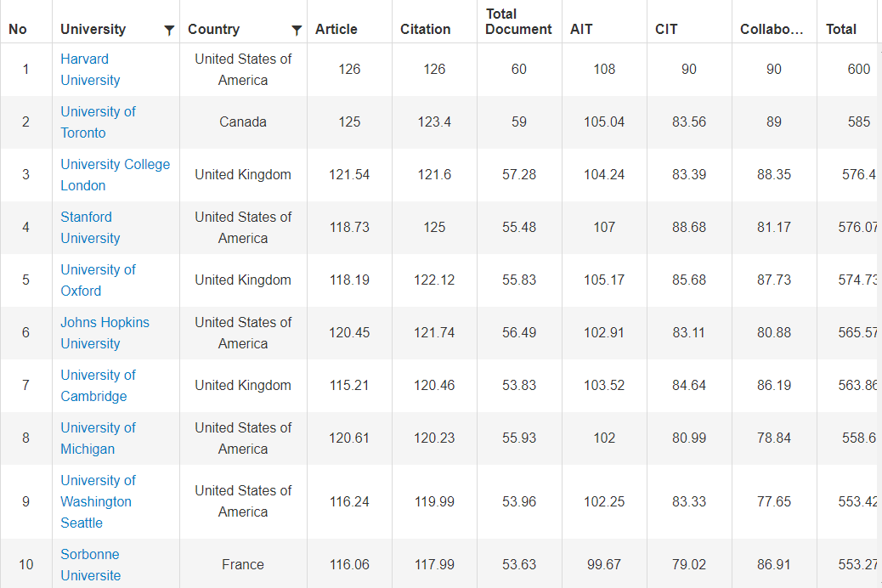Click the Collaboration column header
The image size is (882, 588).
(771, 29)
